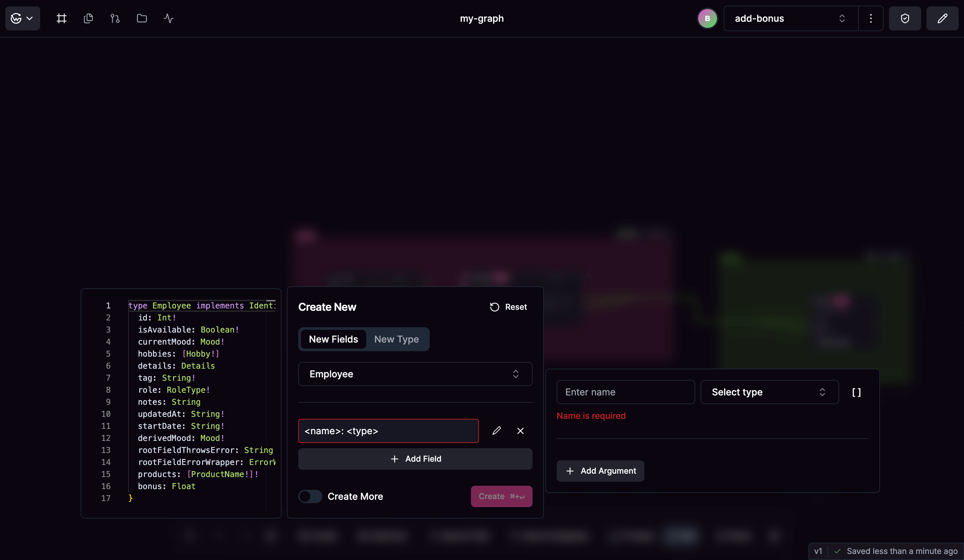The image size is (964, 560).
Task: Open the copy/duplicate schema icon
Action: click(x=88, y=18)
